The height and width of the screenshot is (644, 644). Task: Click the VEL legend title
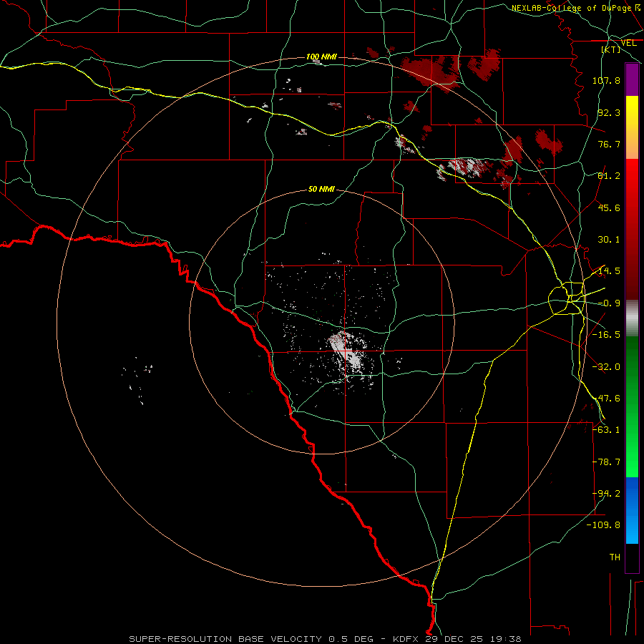pyautogui.click(x=629, y=43)
